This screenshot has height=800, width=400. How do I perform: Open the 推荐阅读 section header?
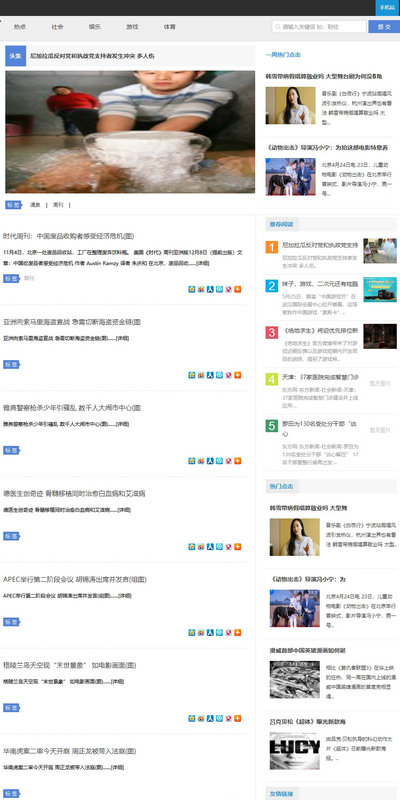point(282,224)
